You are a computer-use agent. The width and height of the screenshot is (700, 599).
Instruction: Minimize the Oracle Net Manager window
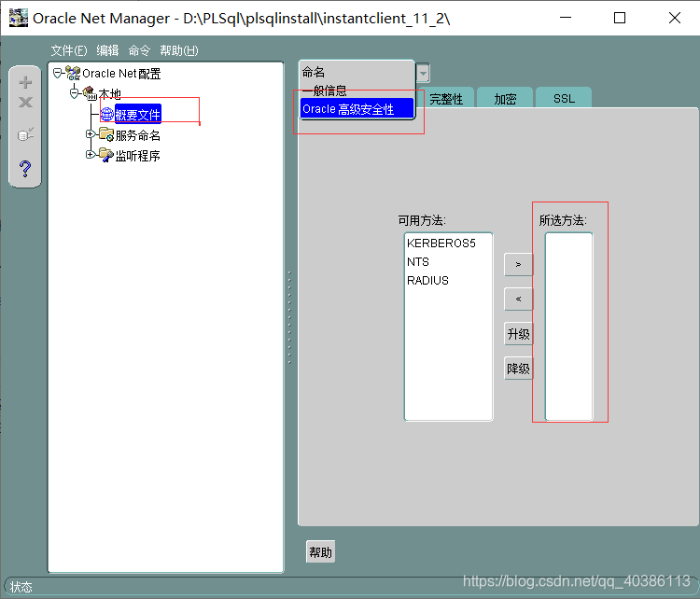(x=566, y=18)
